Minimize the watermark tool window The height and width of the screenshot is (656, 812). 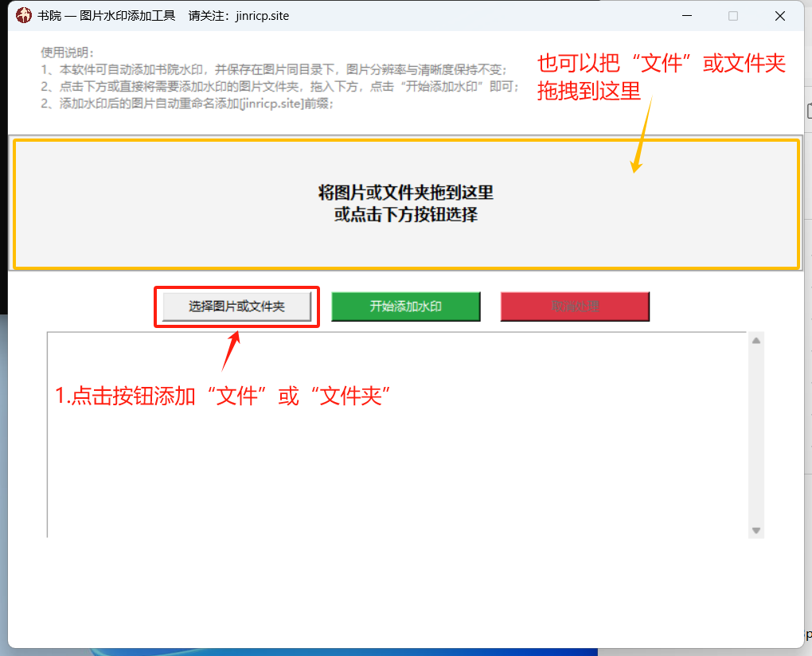pos(686,15)
